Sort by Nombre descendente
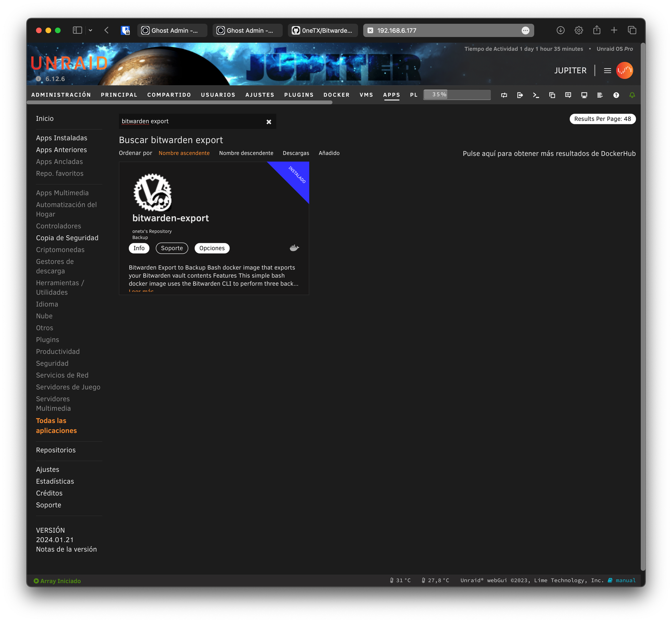 (x=246, y=153)
